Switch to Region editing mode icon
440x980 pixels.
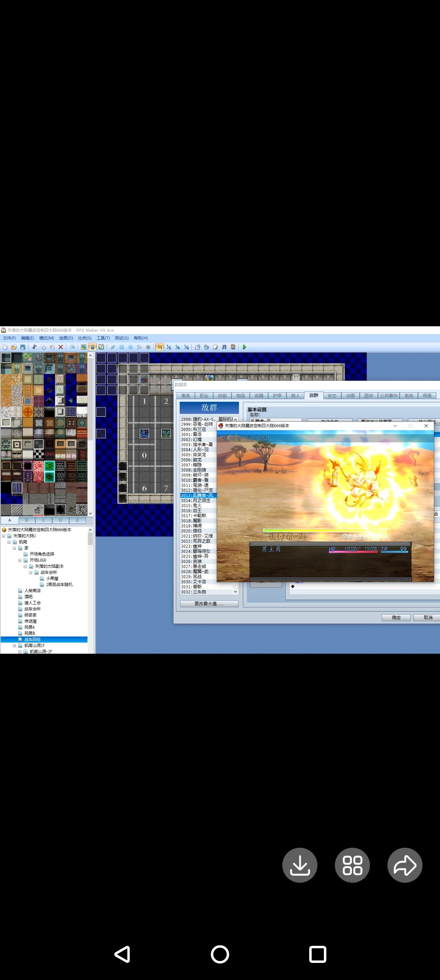tap(101, 347)
